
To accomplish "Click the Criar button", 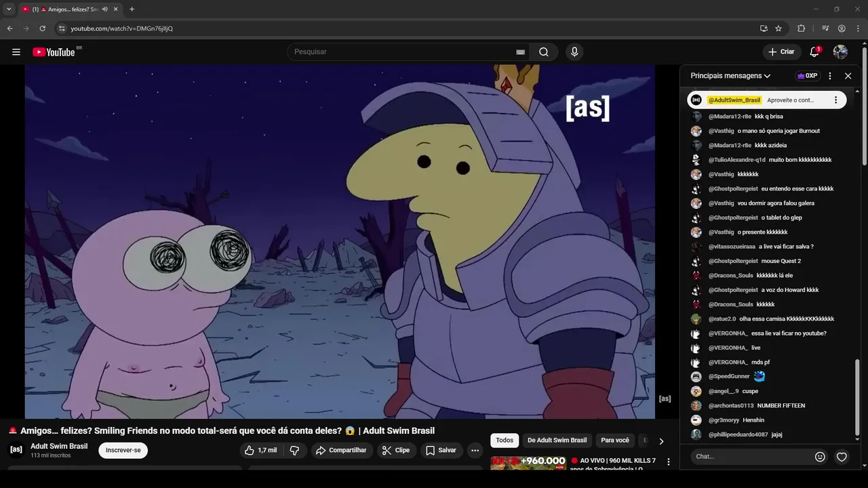I will [781, 52].
